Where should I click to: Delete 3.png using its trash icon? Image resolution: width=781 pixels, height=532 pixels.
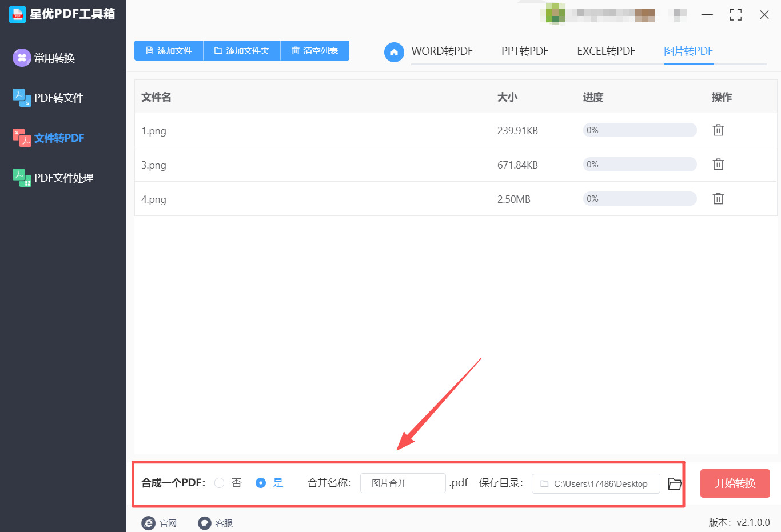[x=719, y=165]
